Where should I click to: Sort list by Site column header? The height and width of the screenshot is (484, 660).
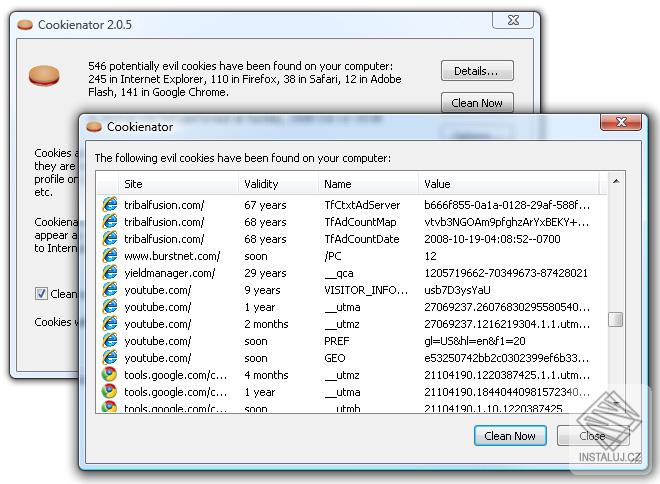pos(179,184)
